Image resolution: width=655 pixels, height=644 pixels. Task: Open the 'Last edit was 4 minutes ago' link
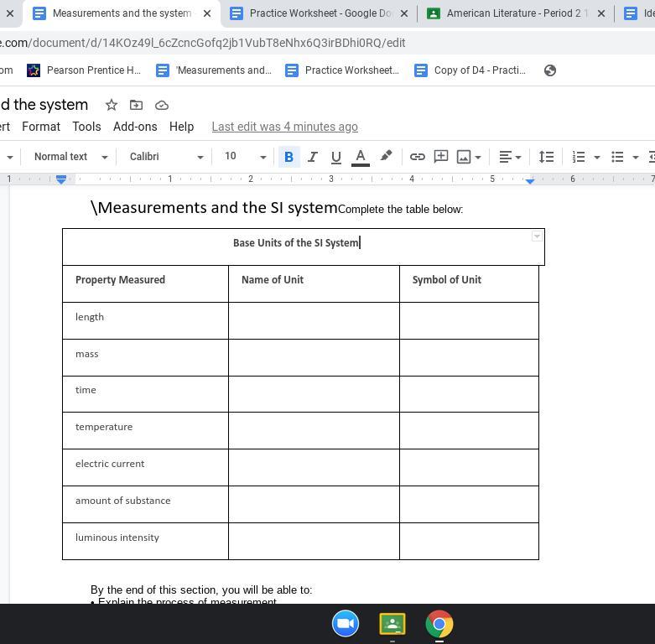pos(285,127)
